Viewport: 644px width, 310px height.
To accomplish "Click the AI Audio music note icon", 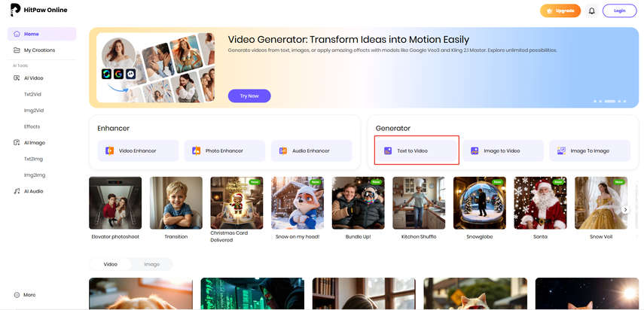I will (x=17, y=191).
